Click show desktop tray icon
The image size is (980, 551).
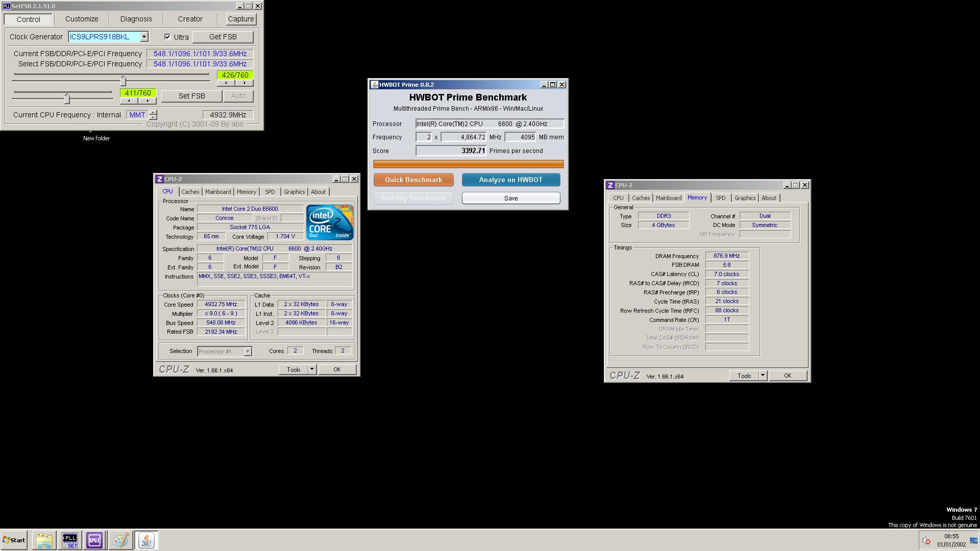(973, 541)
